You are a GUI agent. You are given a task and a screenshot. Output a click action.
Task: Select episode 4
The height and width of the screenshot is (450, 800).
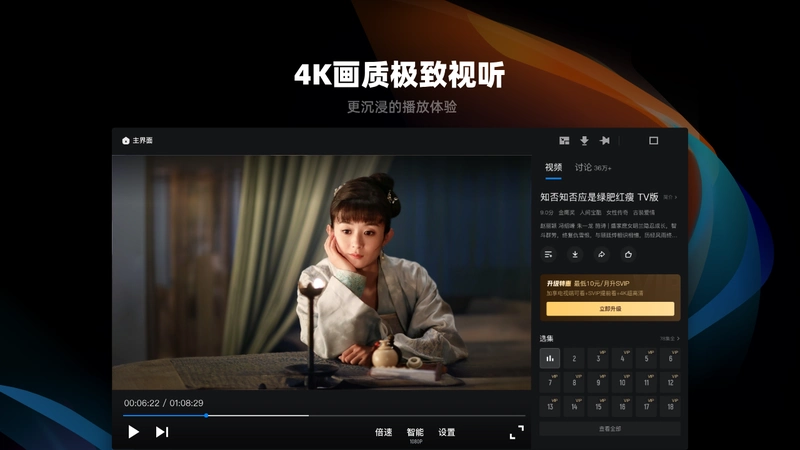622,358
